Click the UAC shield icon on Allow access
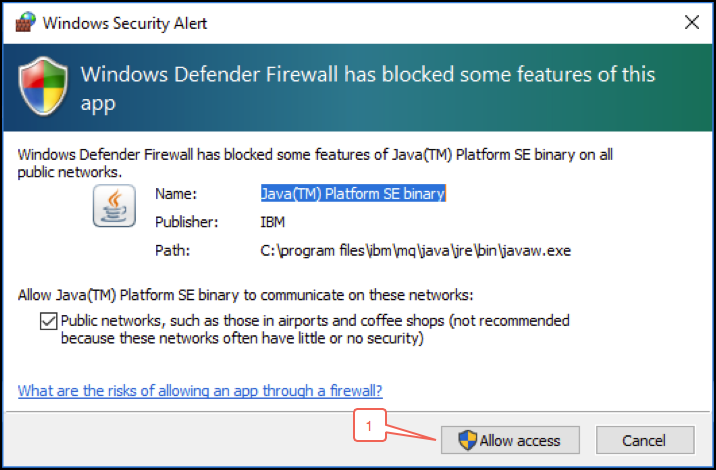716x470 pixels. coord(467,440)
